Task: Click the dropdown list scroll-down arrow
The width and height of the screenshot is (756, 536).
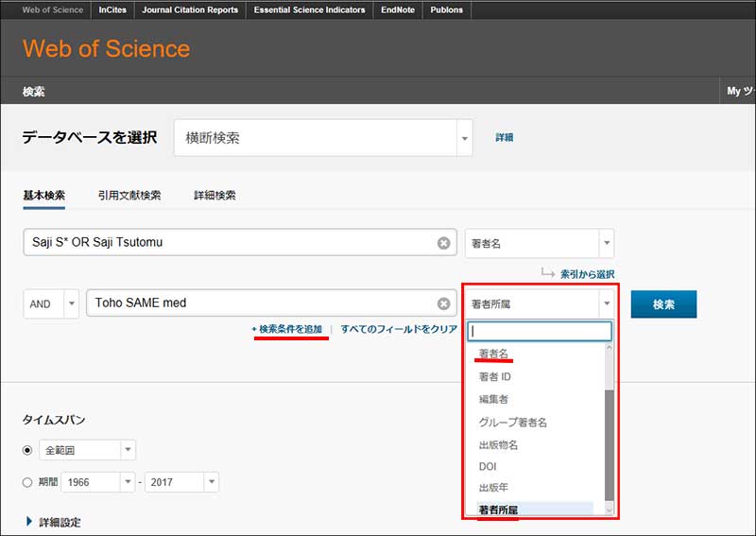Action: click(x=610, y=510)
